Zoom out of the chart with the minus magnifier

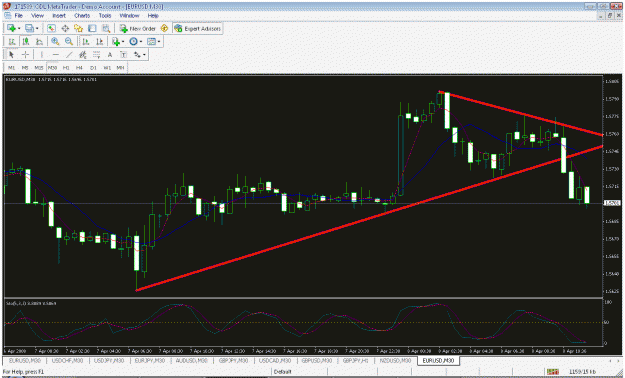[69, 41]
